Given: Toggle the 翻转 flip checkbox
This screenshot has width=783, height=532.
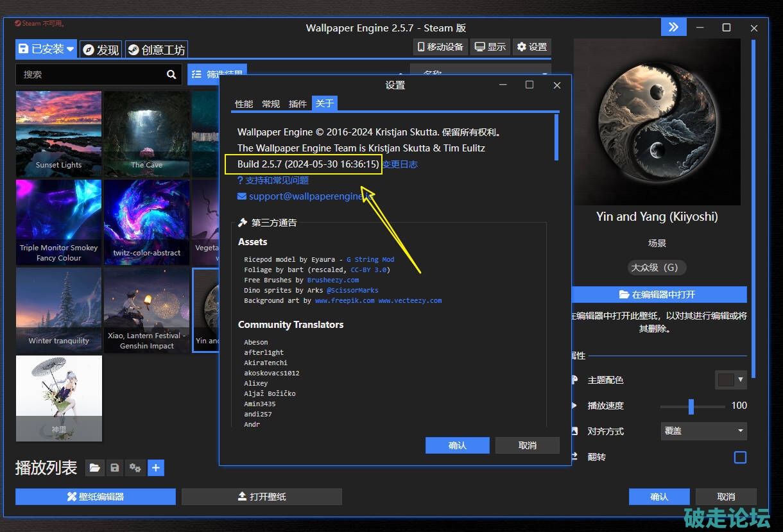Looking at the screenshot, I should 740,457.
